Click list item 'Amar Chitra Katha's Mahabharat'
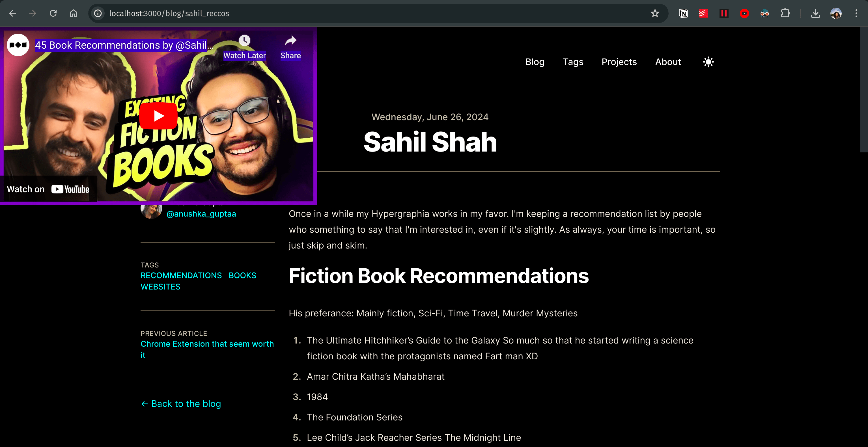Viewport: 868px width, 447px height. tap(376, 377)
